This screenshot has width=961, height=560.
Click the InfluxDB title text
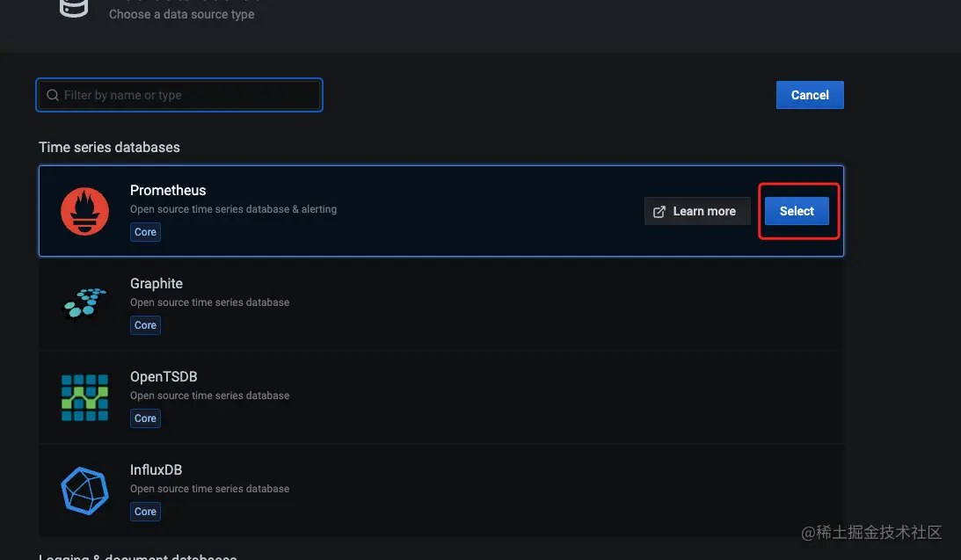click(156, 469)
